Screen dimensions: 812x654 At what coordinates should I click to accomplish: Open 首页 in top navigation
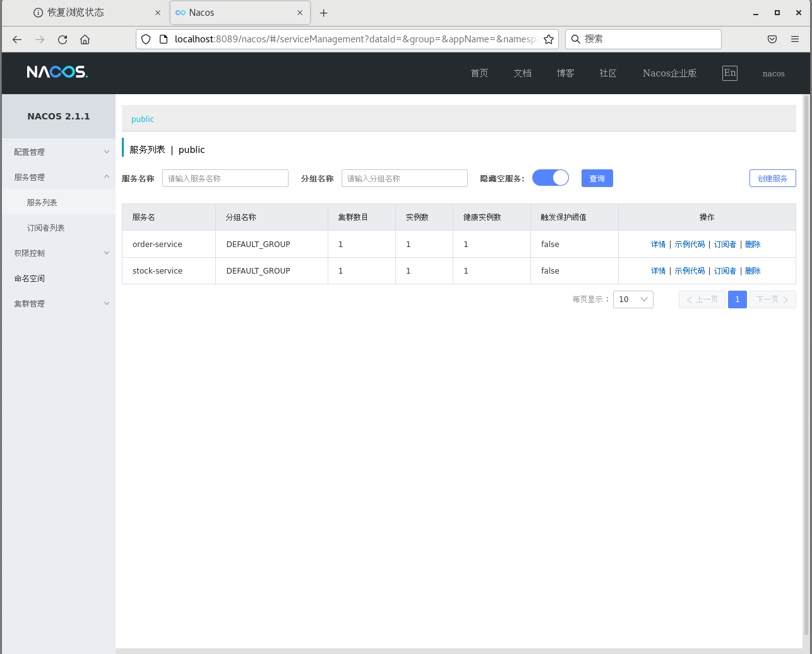[479, 73]
